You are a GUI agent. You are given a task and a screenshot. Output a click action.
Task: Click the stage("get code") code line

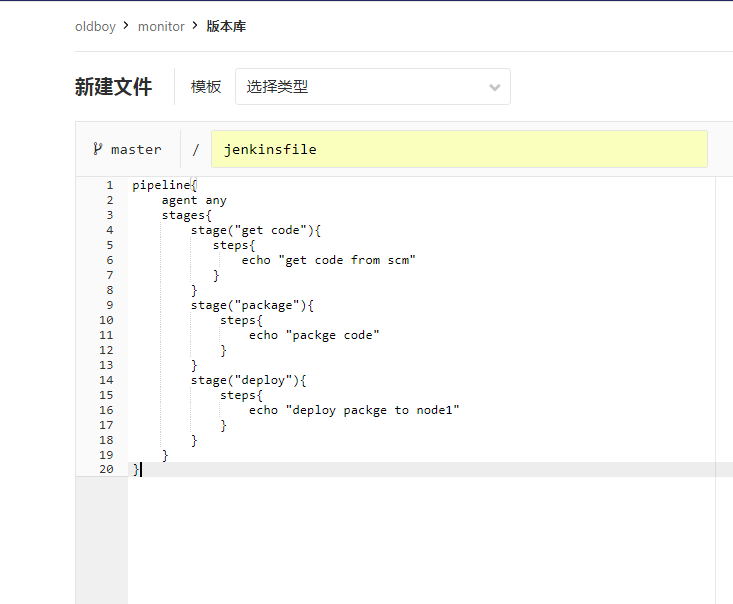[x=255, y=230]
